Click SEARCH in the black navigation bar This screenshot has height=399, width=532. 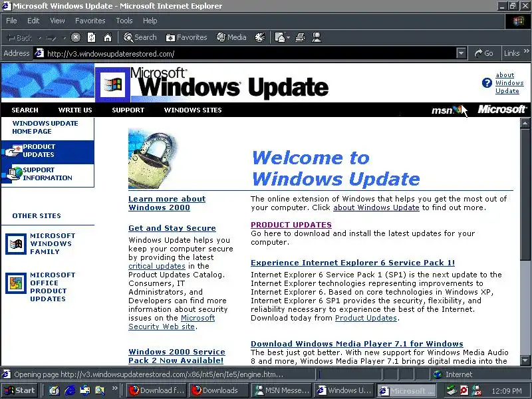click(x=25, y=110)
